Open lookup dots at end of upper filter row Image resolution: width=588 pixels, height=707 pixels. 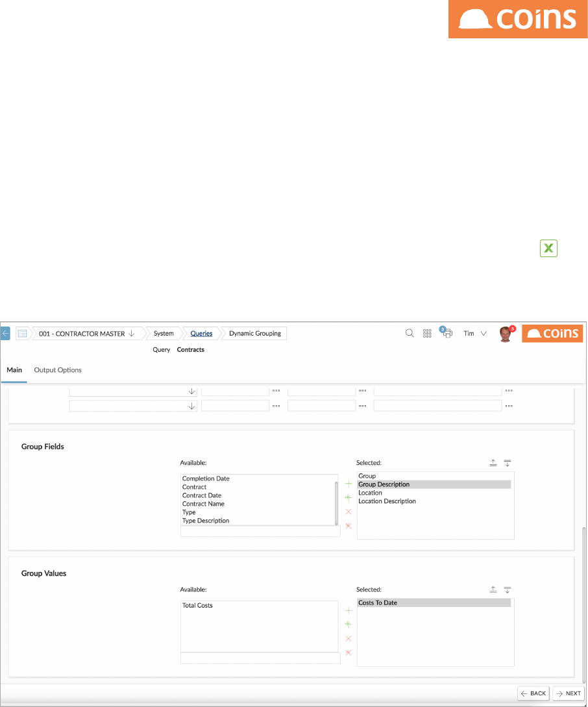509,391
